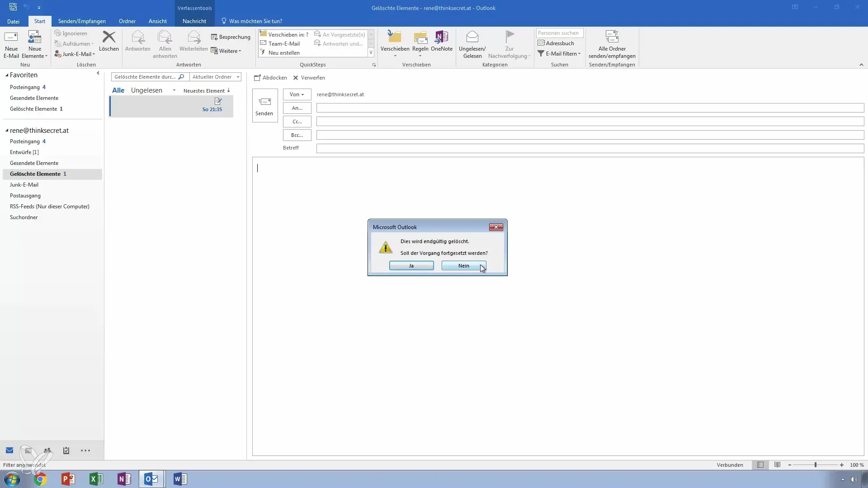Cancel deletion with Nein
The image size is (868, 488).
click(463, 266)
